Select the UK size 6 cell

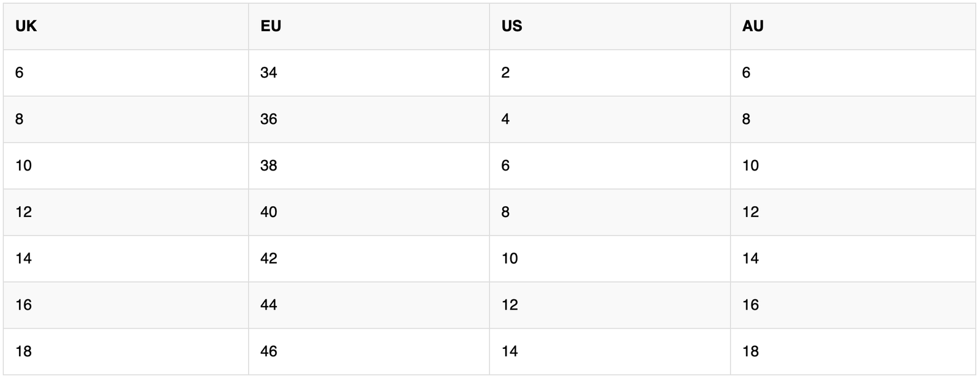(20, 73)
